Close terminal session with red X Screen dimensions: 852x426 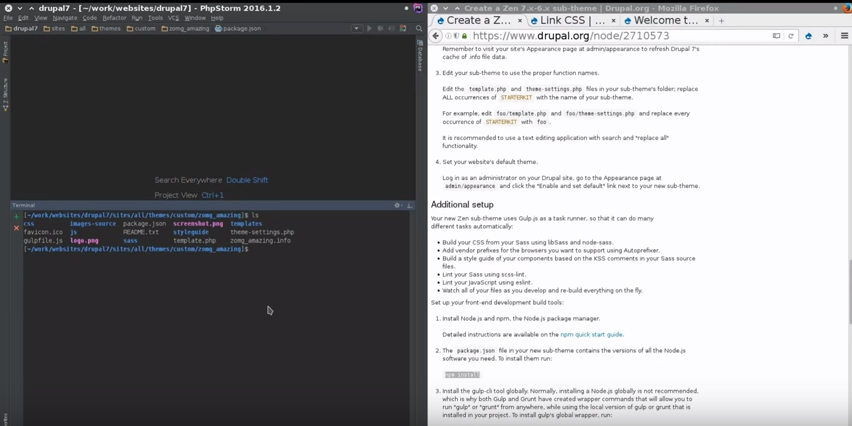16,228
